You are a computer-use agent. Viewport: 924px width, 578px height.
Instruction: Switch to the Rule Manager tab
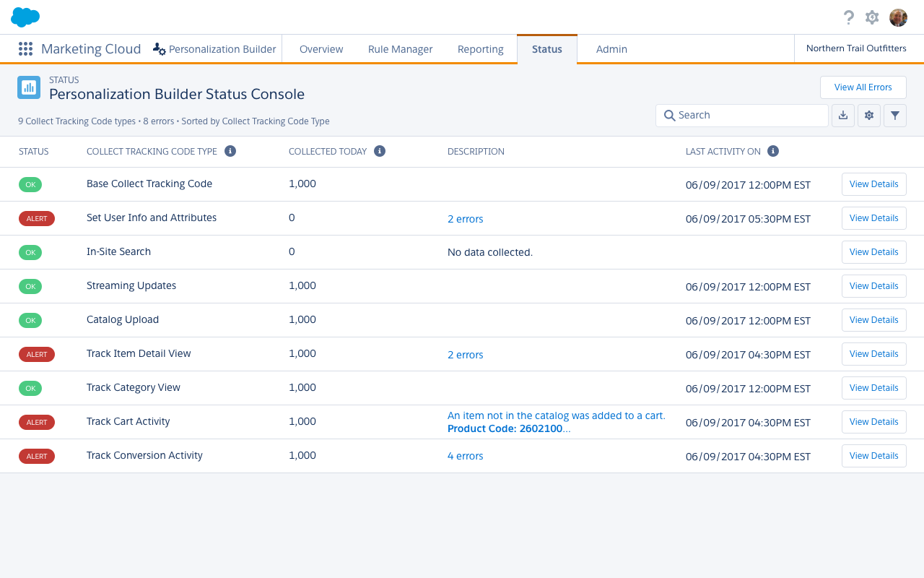tap(401, 49)
